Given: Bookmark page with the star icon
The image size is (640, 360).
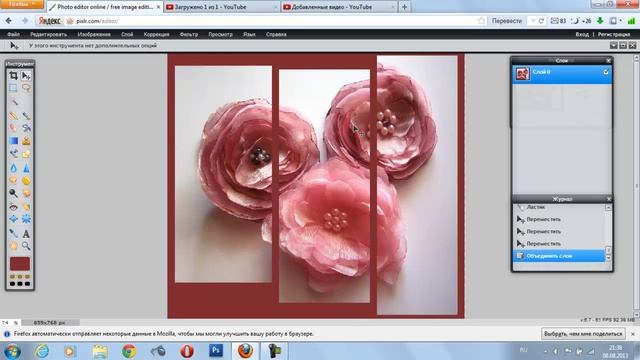Looking at the screenshot, I should pyautogui.click(x=481, y=21).
